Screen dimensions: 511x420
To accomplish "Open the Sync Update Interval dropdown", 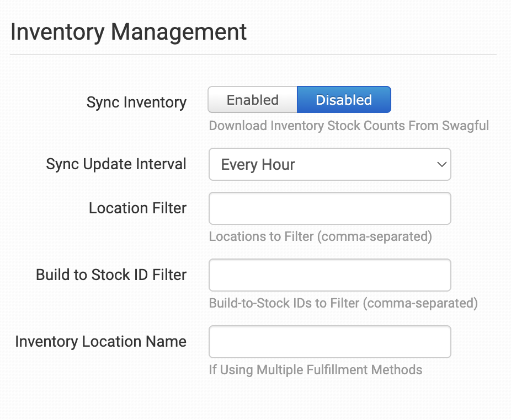I will (x=329, y=164).
